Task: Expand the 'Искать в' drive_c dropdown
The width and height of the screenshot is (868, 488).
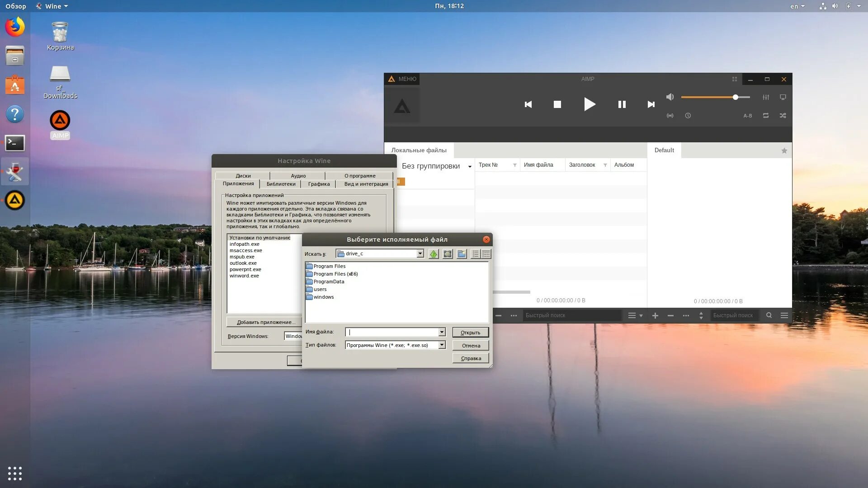Action: (420, 253)
